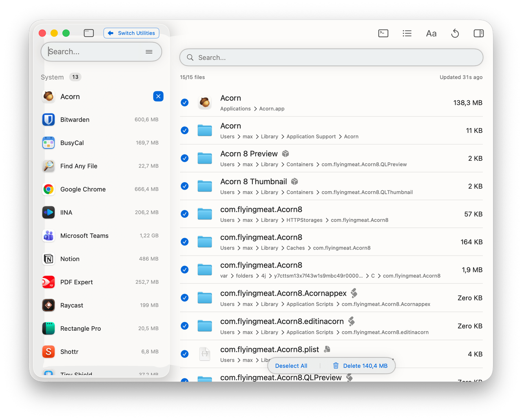
Task: Focus the main files Search field
Action: tap(331, 57)
